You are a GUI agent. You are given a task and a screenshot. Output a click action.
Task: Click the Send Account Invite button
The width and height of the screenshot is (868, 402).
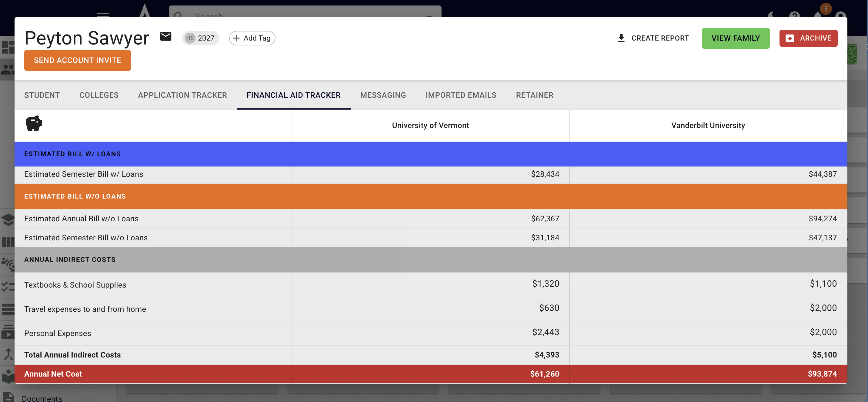pos(78,60)
